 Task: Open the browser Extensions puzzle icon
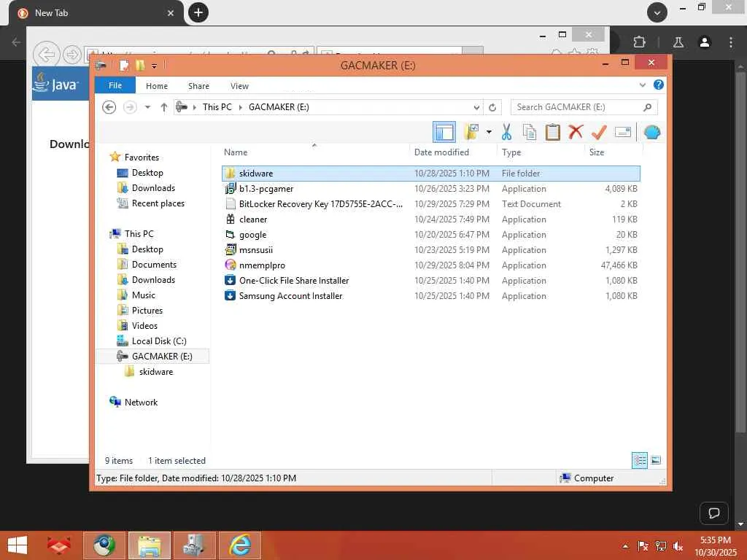(639, 42)
